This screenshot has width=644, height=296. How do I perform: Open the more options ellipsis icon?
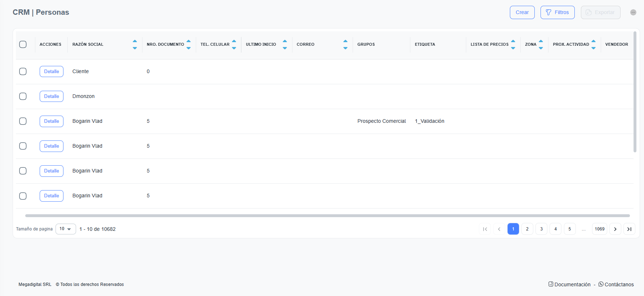pyautogui.click(x=633, y=12)
